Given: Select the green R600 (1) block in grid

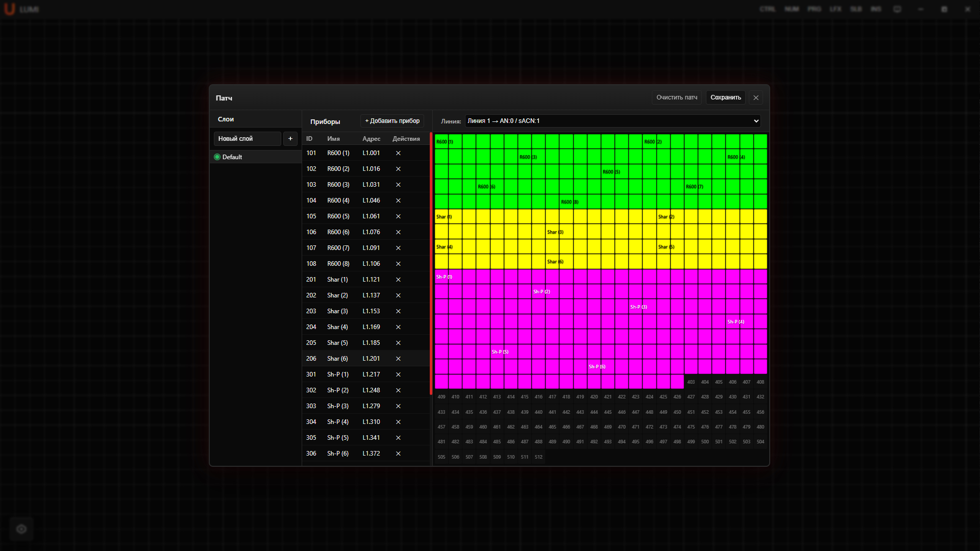Looking at the screenshot, I should tap(442, 142).
